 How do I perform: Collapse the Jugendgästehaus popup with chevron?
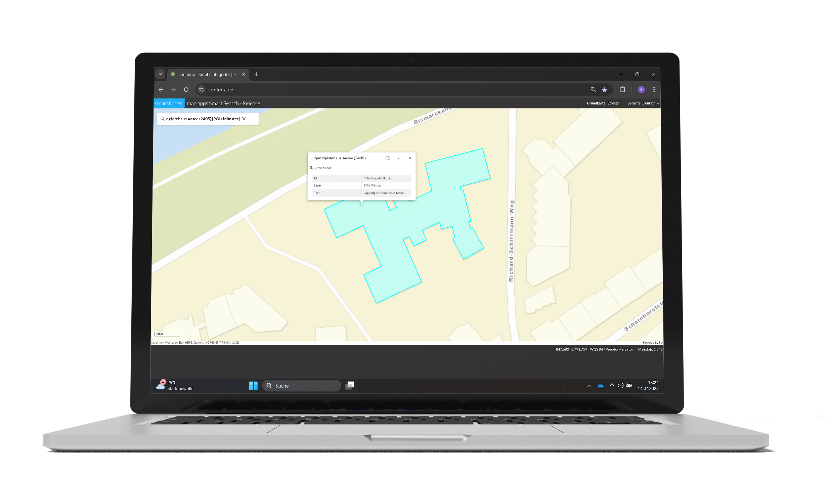coord(399,158)
